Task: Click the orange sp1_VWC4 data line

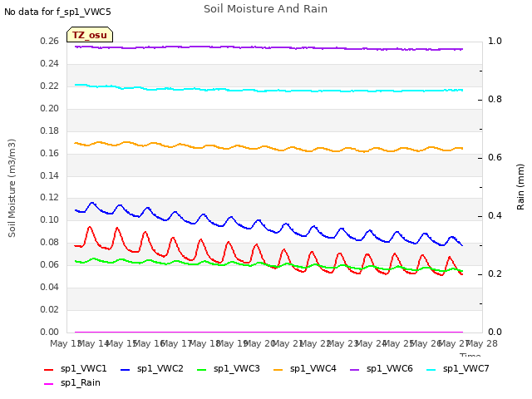Action: (x=268, y=148)
